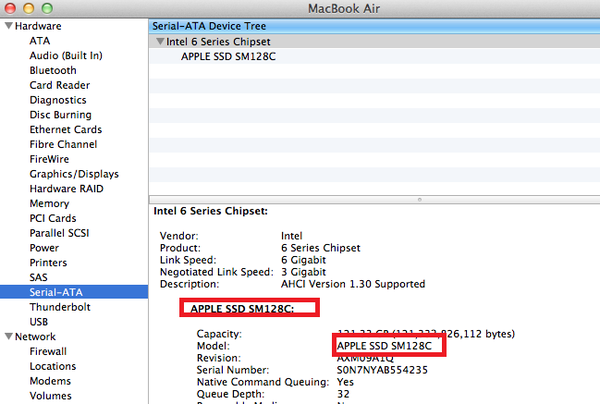600x404 pixels.
Task: Show Card Reader details
Action: [60, 85]
